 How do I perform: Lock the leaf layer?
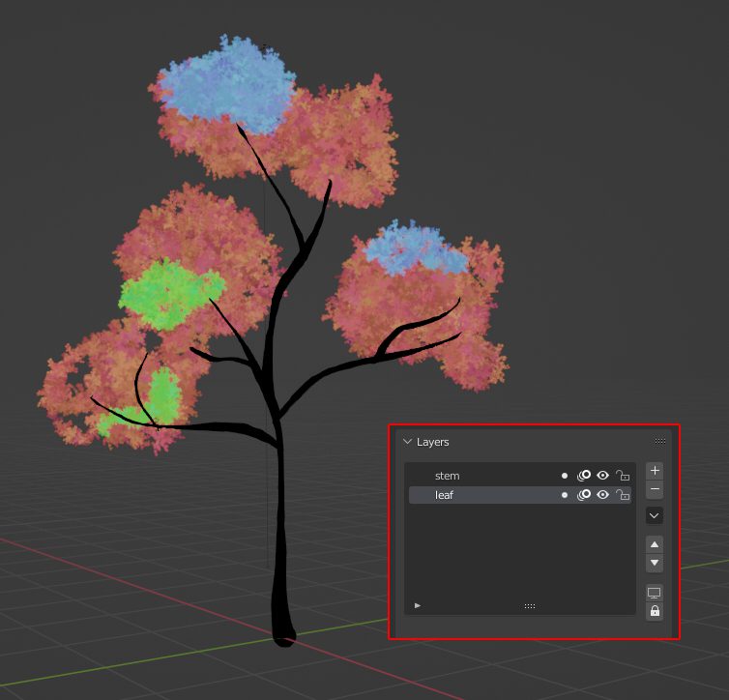coord(623,495)
